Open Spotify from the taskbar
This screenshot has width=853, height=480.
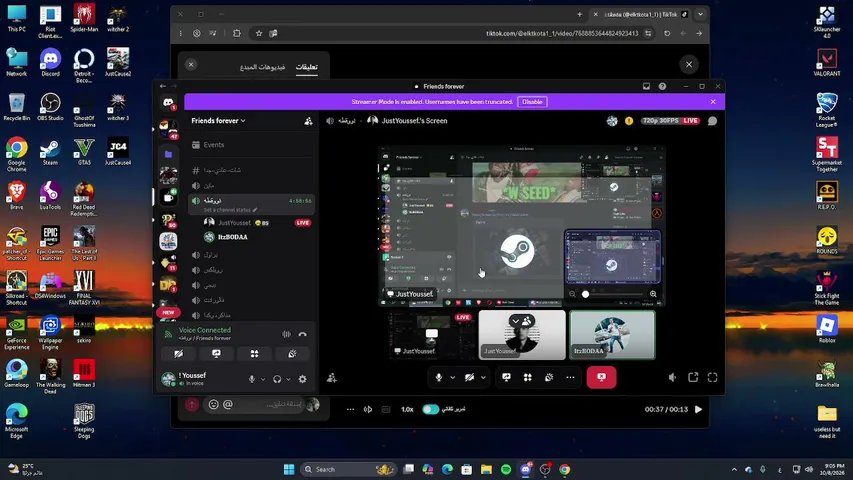coord(505,469)
